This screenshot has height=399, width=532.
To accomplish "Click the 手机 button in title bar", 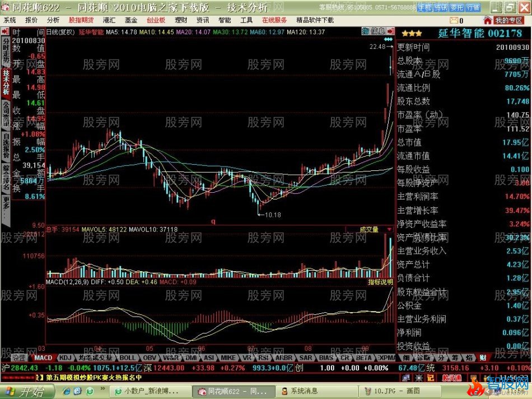I will click(424, 7).
